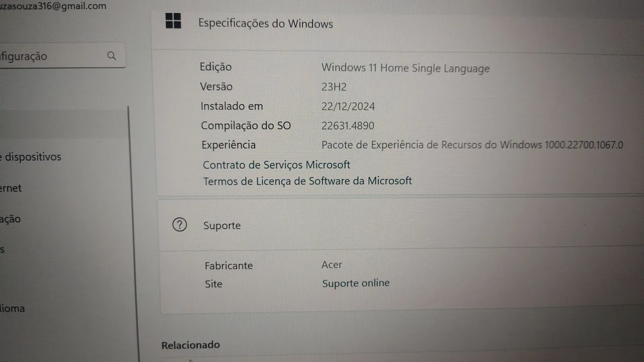
Task: Click the magnifier icon in the search box
Action: click(112, 55)
